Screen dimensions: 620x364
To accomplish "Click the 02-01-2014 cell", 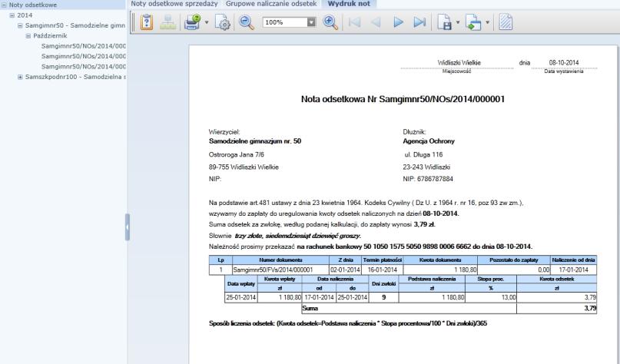I will pos(345,270).
